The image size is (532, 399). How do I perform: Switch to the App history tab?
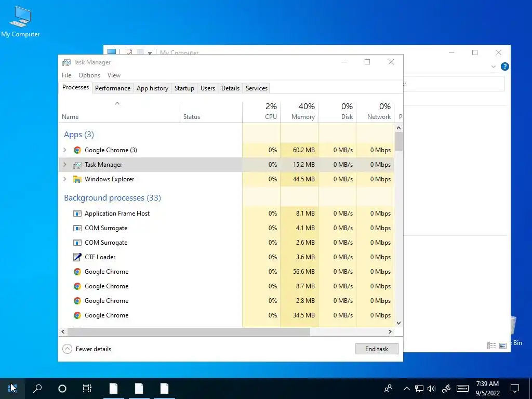[x=152, y=88]
